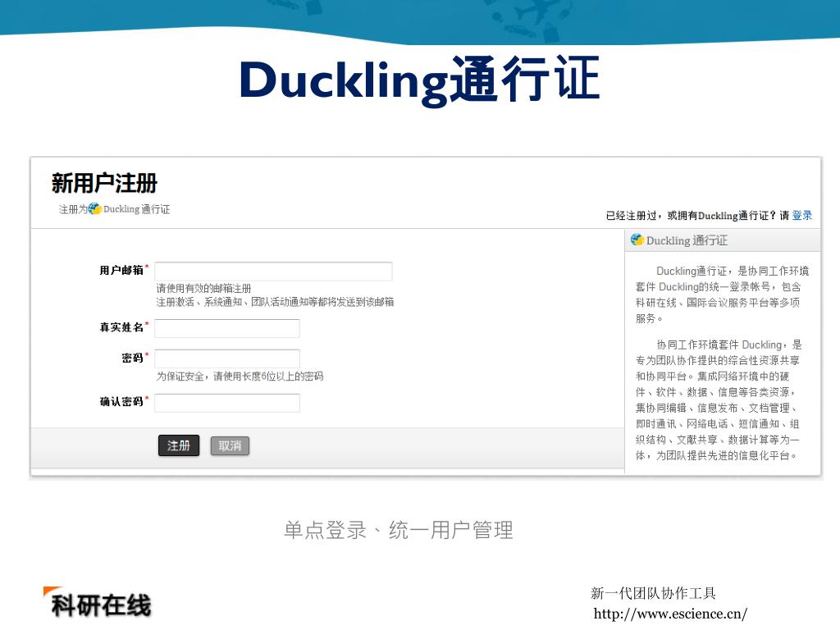
Task: Click the sidebar paragraph beginning 协同工作环境套件 Duckling
Action: point(718,399)
